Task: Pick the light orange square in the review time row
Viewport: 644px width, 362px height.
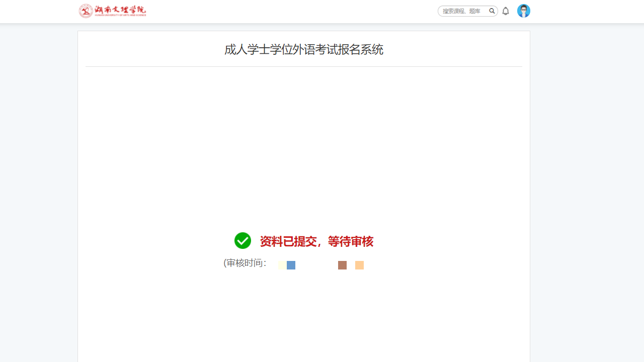Action: coord(359,265)
